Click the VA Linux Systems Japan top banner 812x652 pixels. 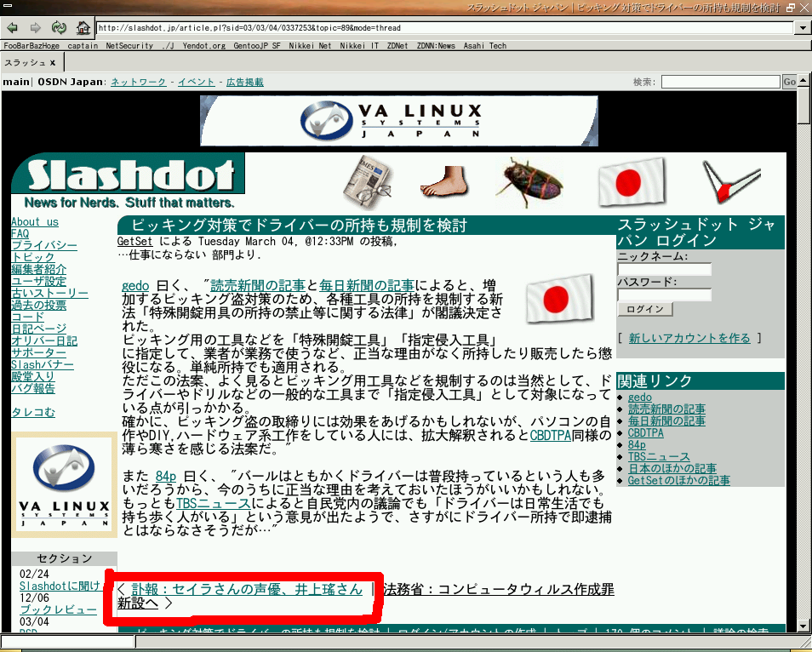pyautogui.click(x=399, y=121)
